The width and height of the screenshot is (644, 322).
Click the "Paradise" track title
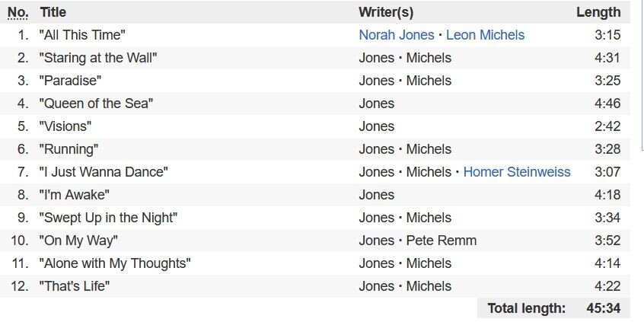tap(70, 81)
